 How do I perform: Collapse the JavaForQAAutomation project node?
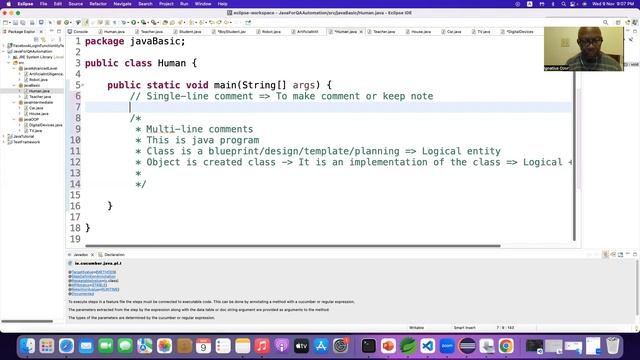pos(4,51)
